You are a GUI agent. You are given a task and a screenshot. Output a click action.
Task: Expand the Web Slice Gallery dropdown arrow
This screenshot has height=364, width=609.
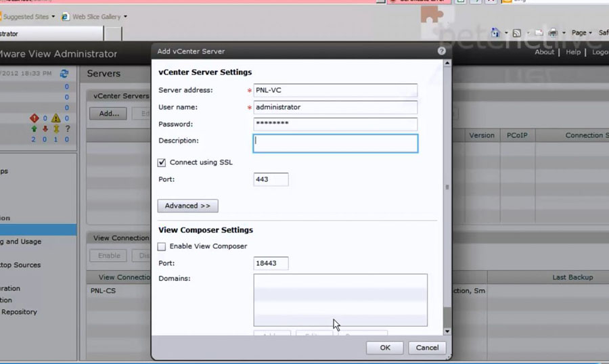click(x=125, y=17)
